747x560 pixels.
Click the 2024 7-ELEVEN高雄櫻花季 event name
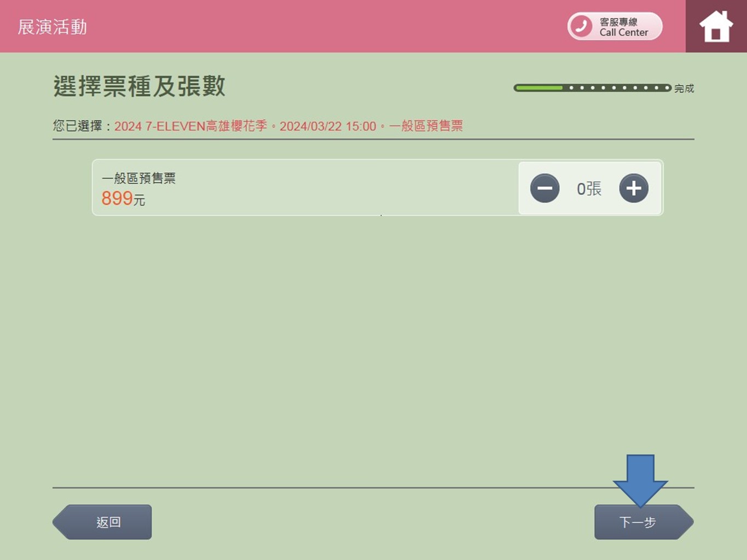190,126
